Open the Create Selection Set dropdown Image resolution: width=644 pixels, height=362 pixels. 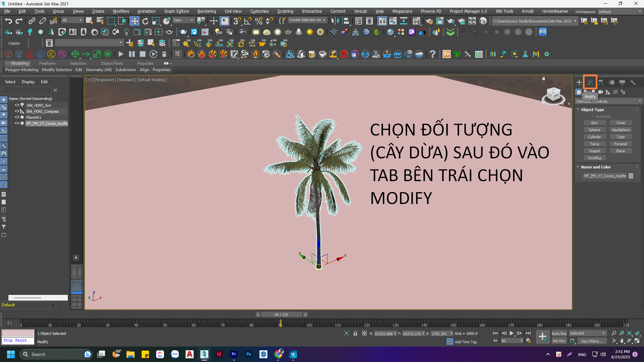[x=307, y=20]
